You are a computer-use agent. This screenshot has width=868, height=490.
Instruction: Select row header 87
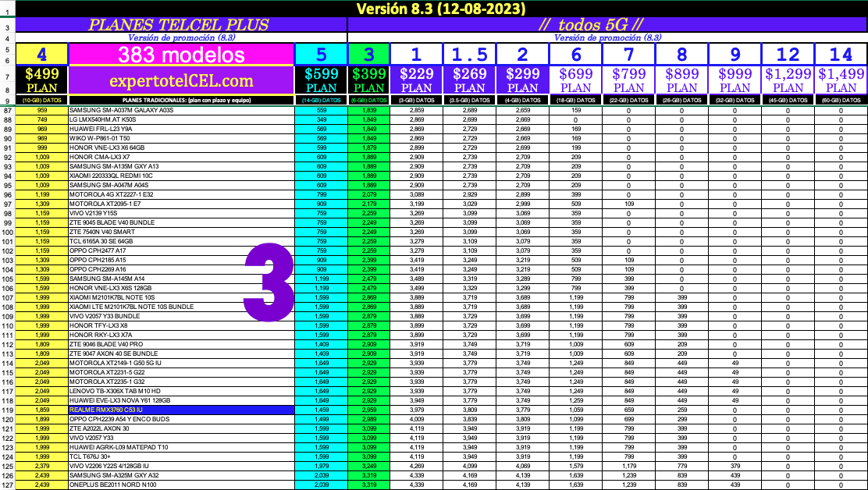[8, 111]
